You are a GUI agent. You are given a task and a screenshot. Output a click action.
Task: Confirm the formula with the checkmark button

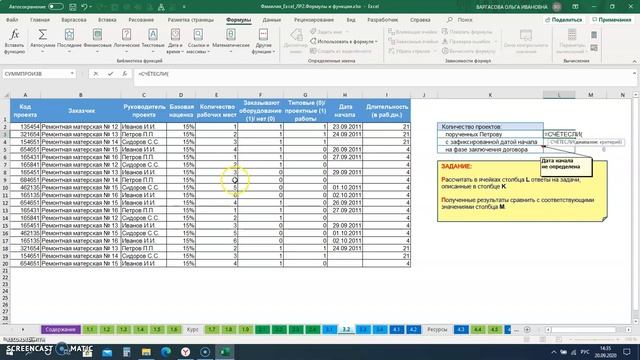point(110,74)
